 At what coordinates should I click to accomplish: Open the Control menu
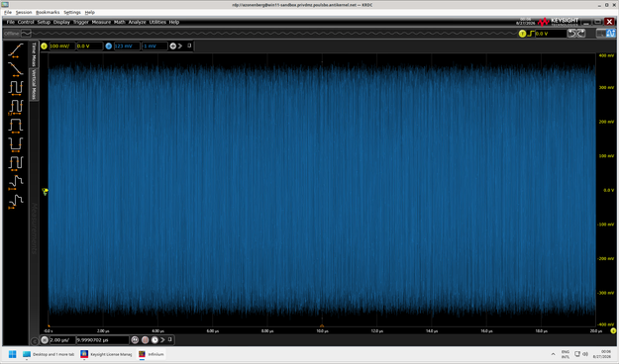tap(26, 22)
